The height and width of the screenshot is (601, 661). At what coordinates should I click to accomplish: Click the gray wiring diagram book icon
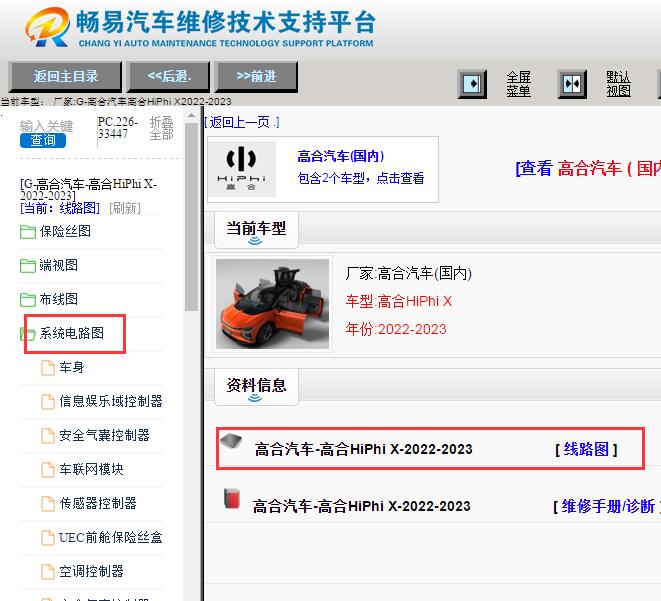point(231,440)
